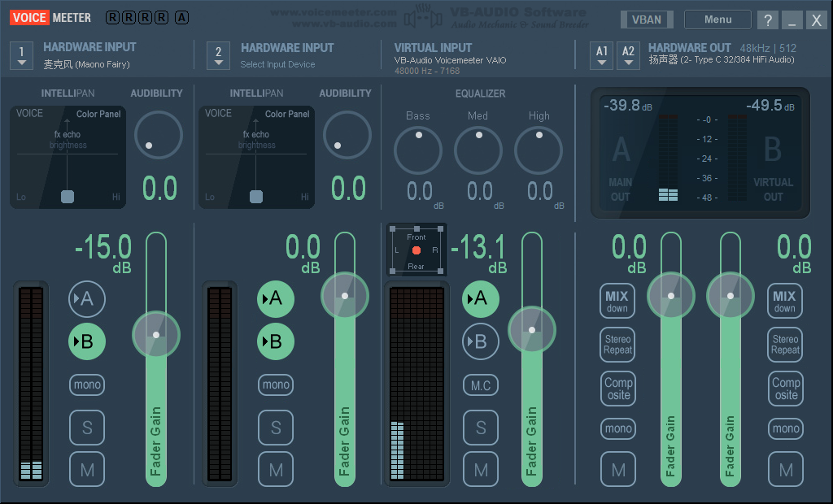Click the A/B main output level meter display
This screenshot has width=833, height=504.
coord(700,153)
